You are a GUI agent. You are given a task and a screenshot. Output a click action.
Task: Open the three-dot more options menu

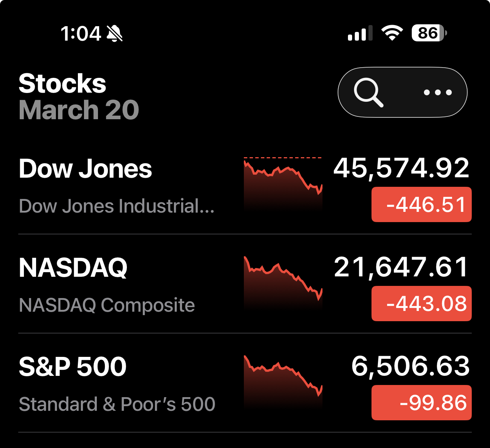pyautogui.click(x=438, y=92)
